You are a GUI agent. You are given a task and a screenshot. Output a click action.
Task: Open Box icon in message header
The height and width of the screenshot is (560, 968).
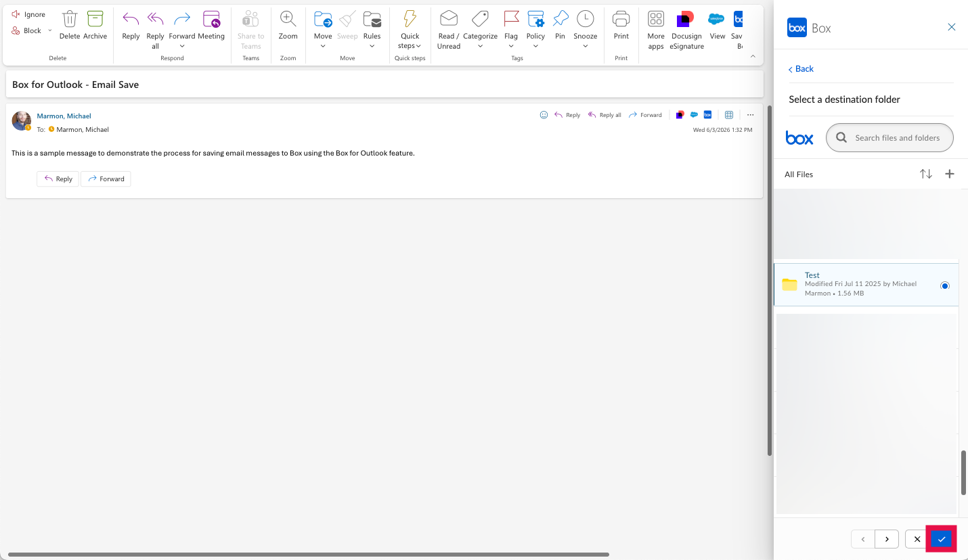pos(707,115)
